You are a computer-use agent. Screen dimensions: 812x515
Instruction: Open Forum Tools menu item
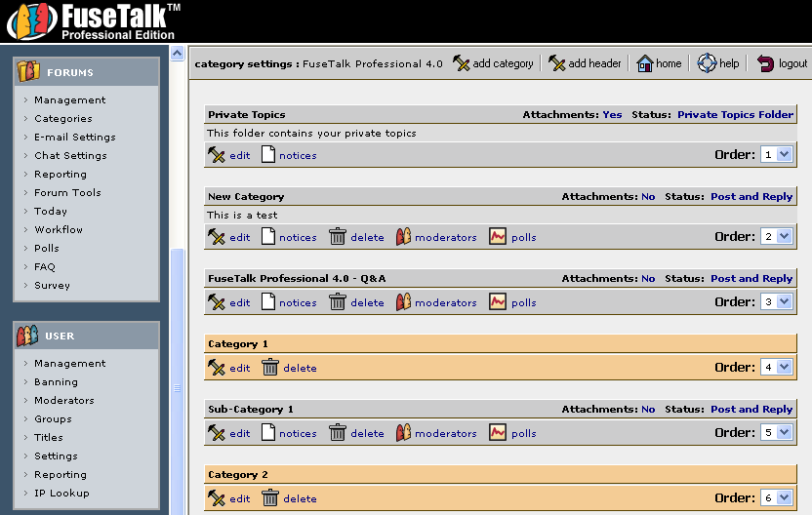tap(67, 192)
